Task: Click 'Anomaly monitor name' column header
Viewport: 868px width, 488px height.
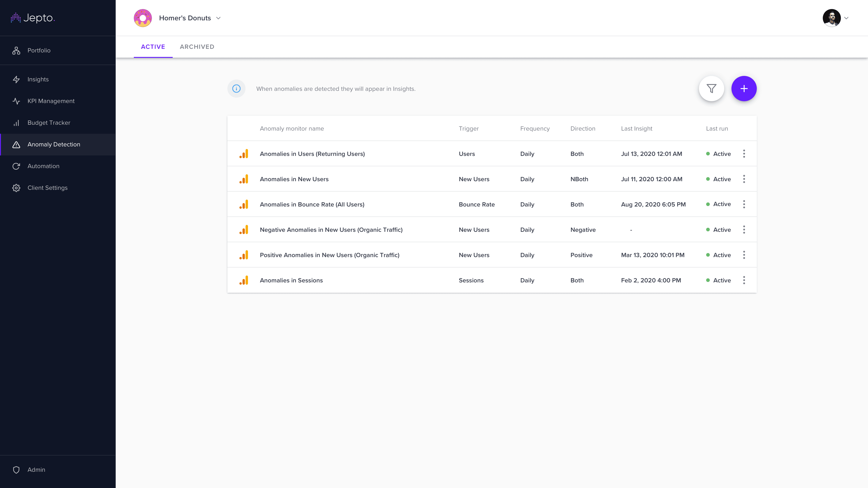Action: 292,129
